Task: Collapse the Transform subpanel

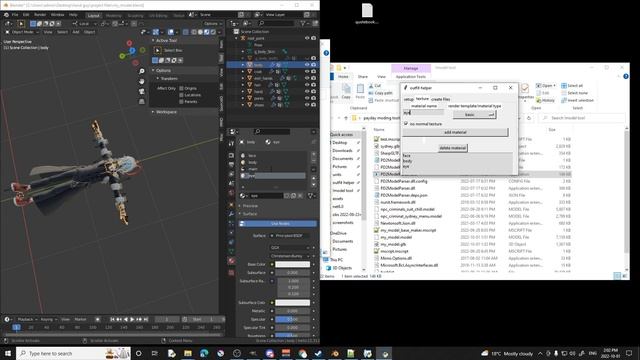Action: 158,78
